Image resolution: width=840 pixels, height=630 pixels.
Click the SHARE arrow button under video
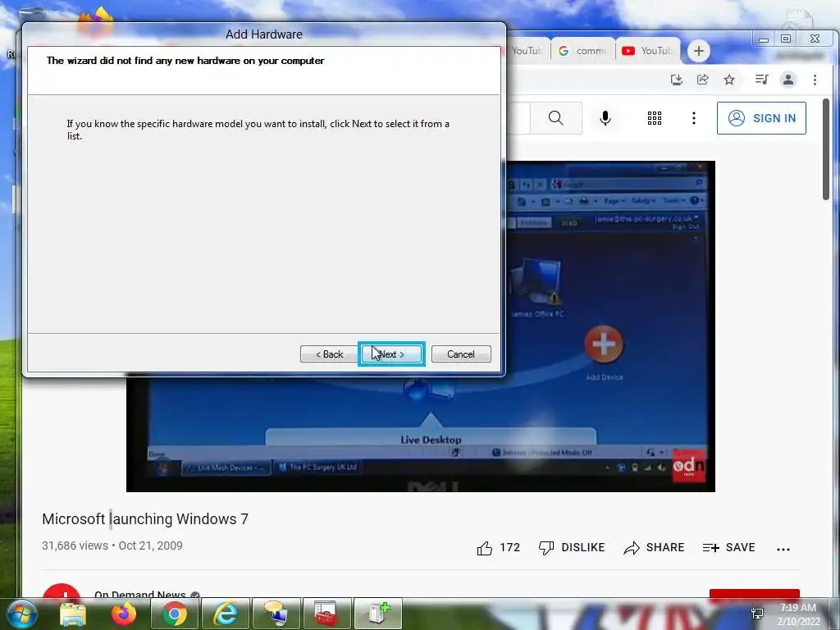coord(654,547)
